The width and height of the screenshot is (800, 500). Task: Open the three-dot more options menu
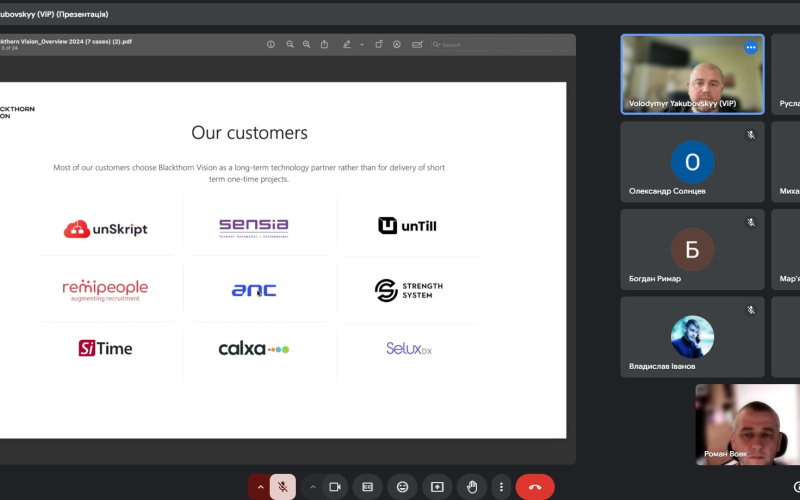click(x=502, y=487)
